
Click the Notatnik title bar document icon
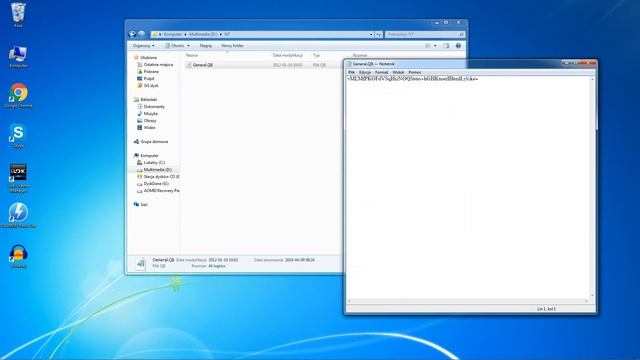[x=349, y=64]
